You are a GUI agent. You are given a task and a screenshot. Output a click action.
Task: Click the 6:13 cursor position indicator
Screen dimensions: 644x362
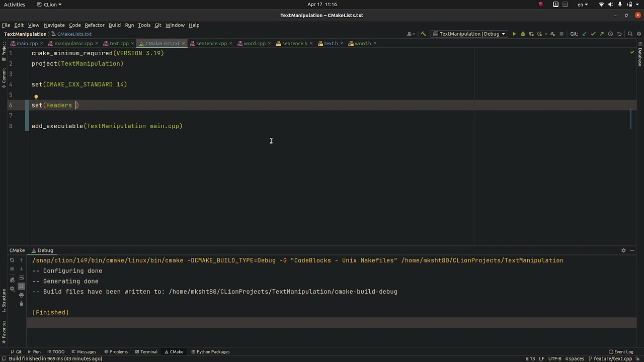pyautogui.click(x=530, y=359)
